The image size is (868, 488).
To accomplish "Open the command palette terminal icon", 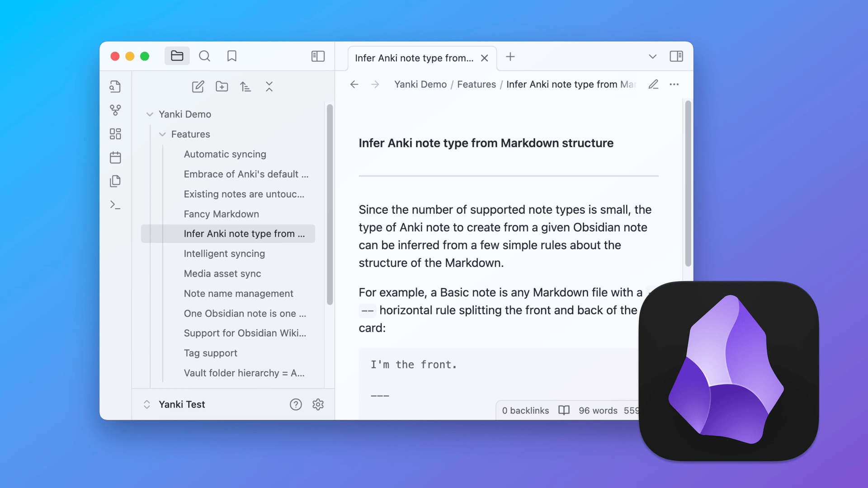I will (115, 205).
